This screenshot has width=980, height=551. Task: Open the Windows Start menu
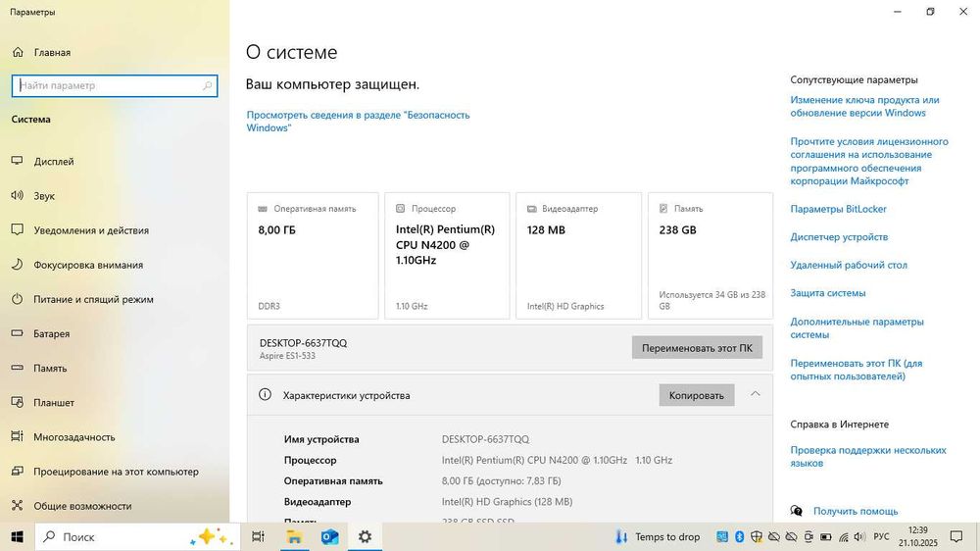[x=17, y=536]
